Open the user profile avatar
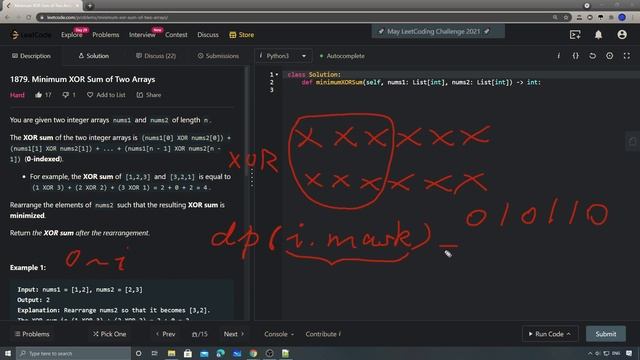The width and height of the screenshot is (640, 360). (x=622, y=35)
